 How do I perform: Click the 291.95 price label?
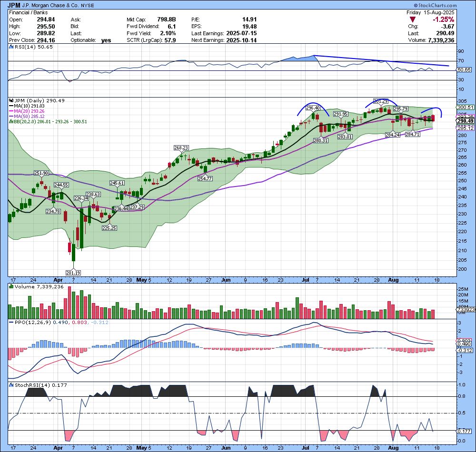point(341,114)
